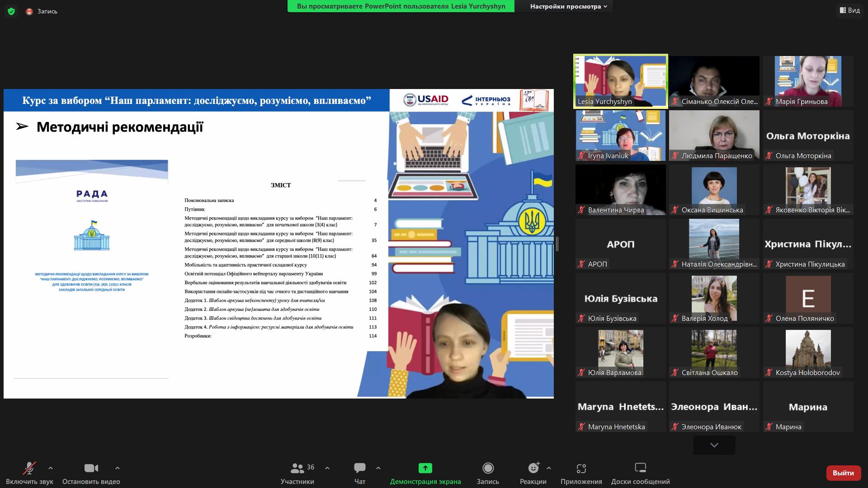The height and width of the screenshot is (488, 868).
Task: Show next page of participant gallery
Action: 714,445
